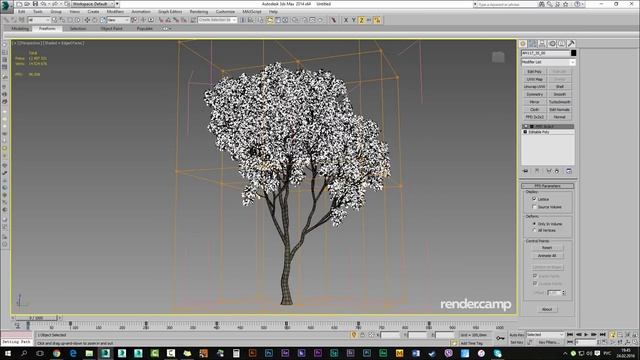Click the remove modifier trash icon

click(x=557, y=171)
